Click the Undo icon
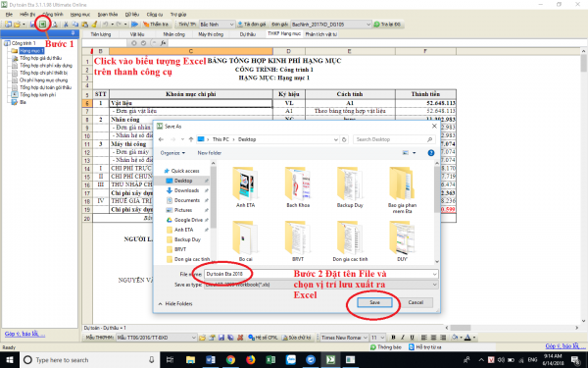 coord(106,25)
